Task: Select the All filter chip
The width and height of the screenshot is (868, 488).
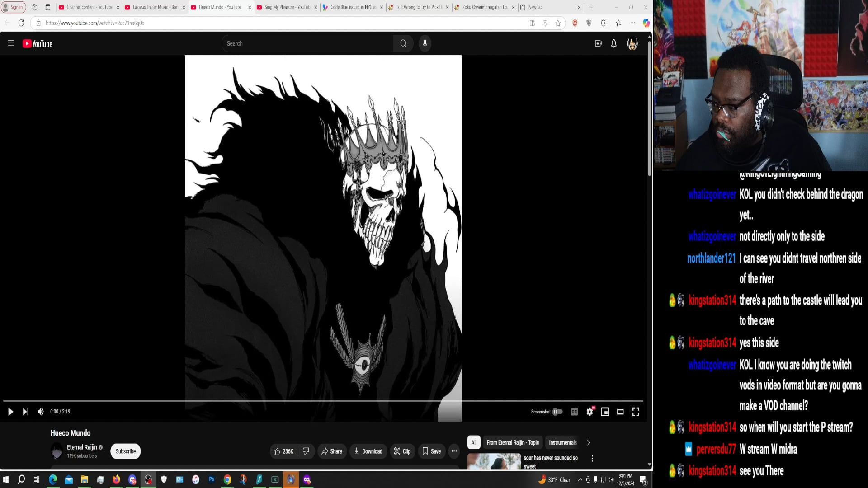Action: [474, 442]
